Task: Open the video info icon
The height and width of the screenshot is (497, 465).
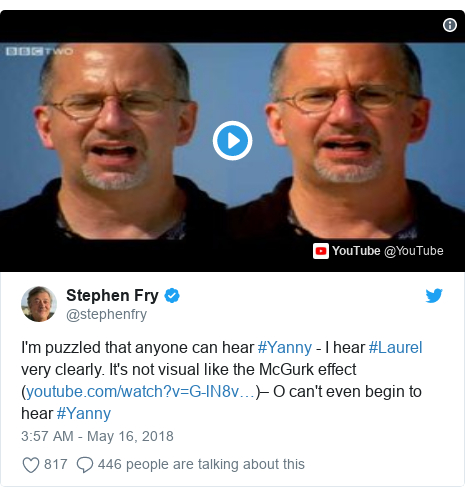Action: click(450, 25)
